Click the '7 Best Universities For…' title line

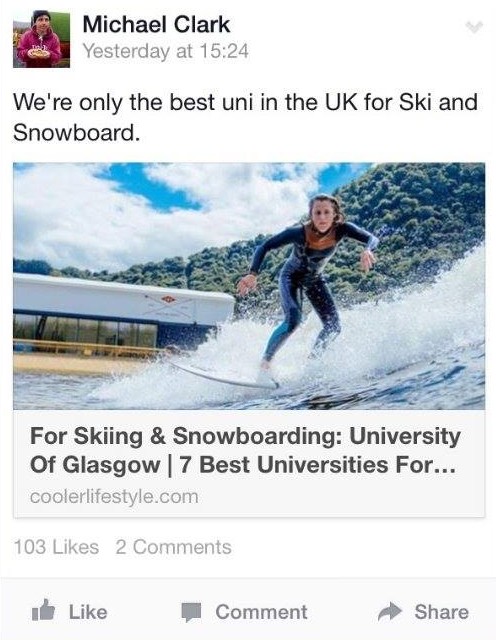tap(317, 464)
